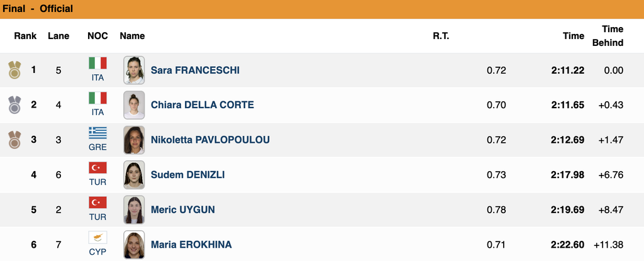The width and height of the screenshot is (644, 261).
Task: Open Maria EROKHINA athlete link
Action: (191, 245)
